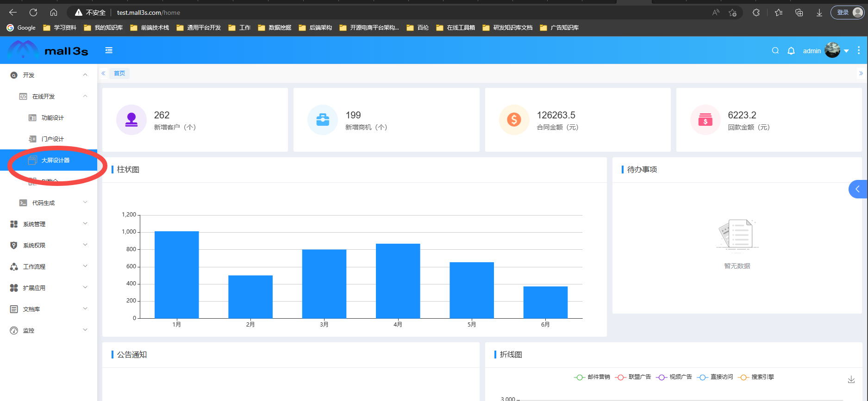Open the 广告知识库 bookmark folder
Screen dimensions: 868x401
click(x=559, y=28)
